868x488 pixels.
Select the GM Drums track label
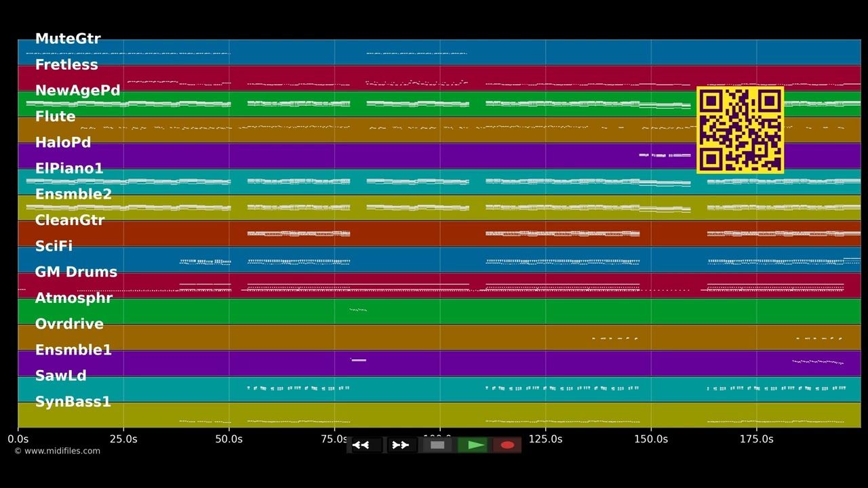(76, 272)
